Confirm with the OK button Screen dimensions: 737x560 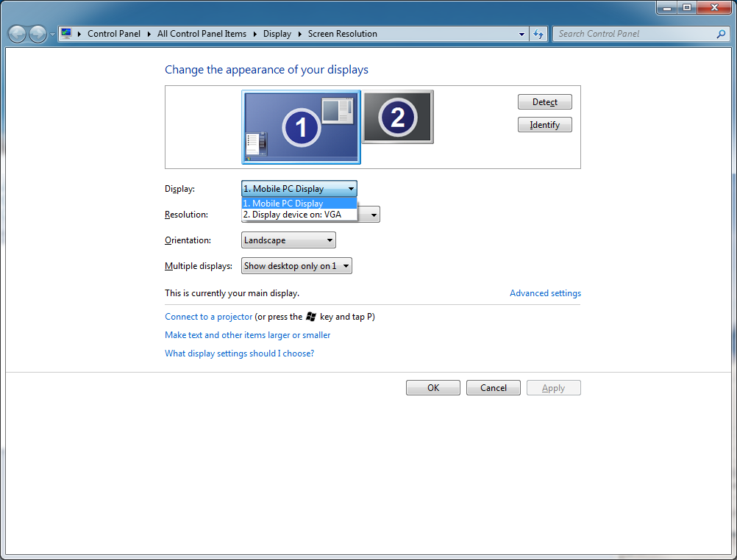point(433,388)
